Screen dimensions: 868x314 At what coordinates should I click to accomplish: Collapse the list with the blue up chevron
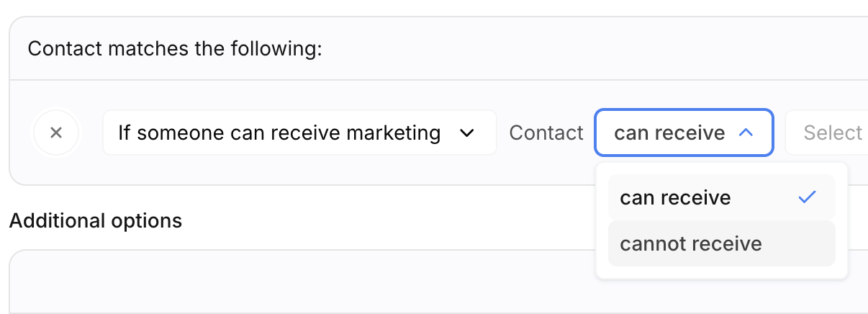[x=746, y=133]
